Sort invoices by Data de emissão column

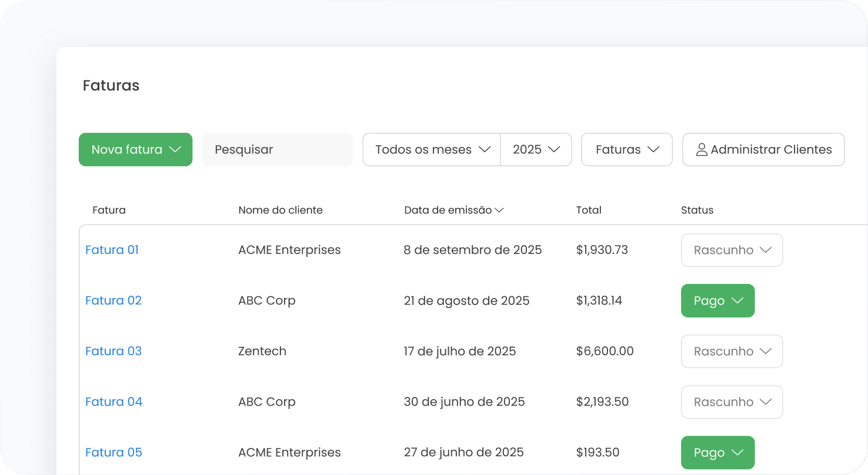pos(449,210)
